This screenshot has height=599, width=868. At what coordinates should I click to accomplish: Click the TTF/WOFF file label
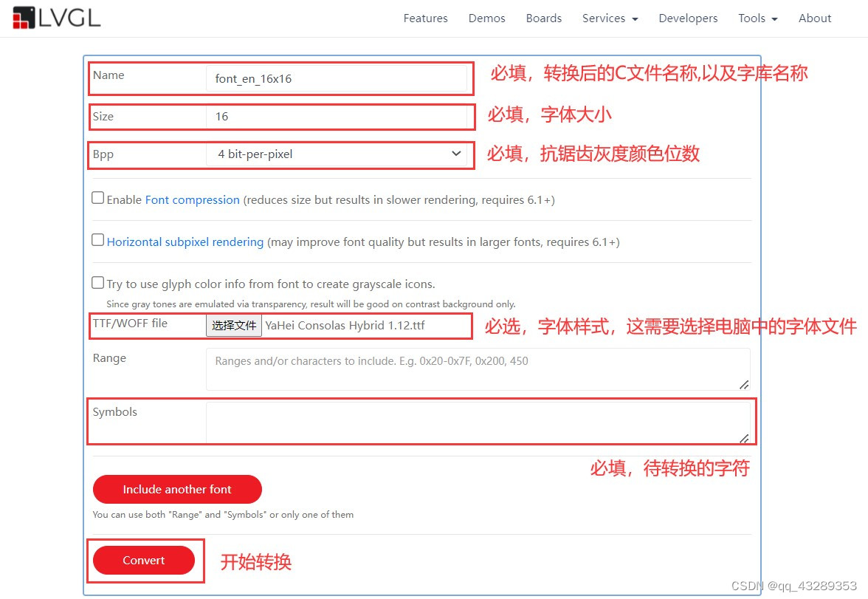130,323
